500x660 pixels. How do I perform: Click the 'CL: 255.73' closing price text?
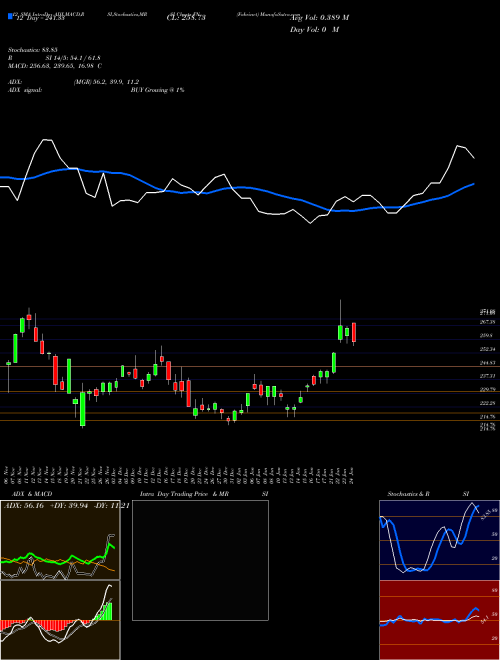tap(186, 18)
